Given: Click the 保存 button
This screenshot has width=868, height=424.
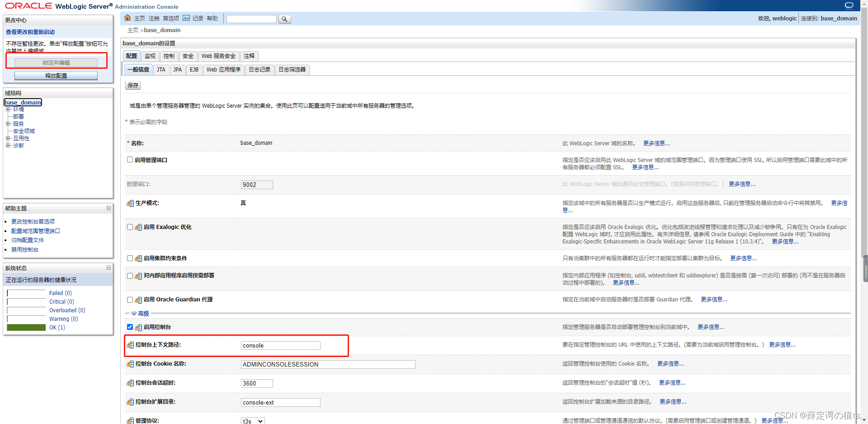Looking at the screenshot, I should click(x=133, y=86).
